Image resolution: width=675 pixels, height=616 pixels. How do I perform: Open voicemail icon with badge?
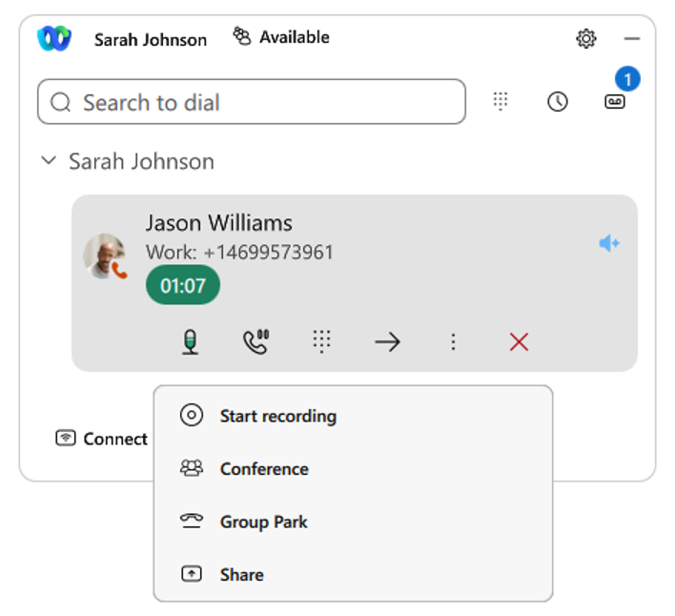[615, 102]
